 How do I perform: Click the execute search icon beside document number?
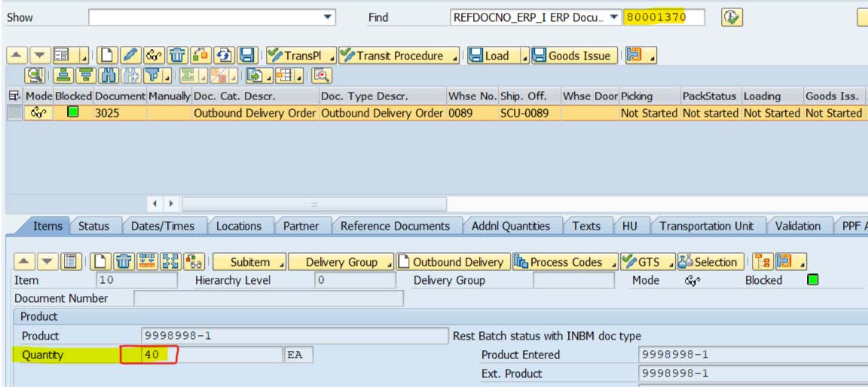731,17
